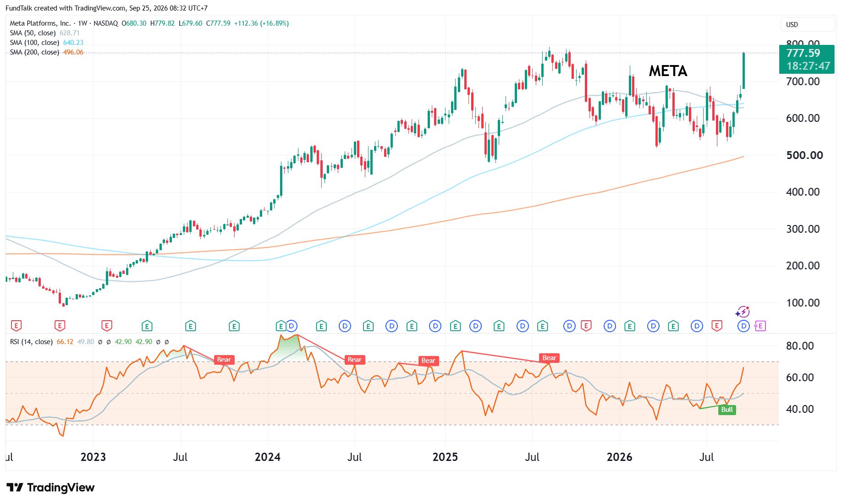842x504 pixels.
Task: Open the red earnings marker for early 2023
Action: point(106,326)
